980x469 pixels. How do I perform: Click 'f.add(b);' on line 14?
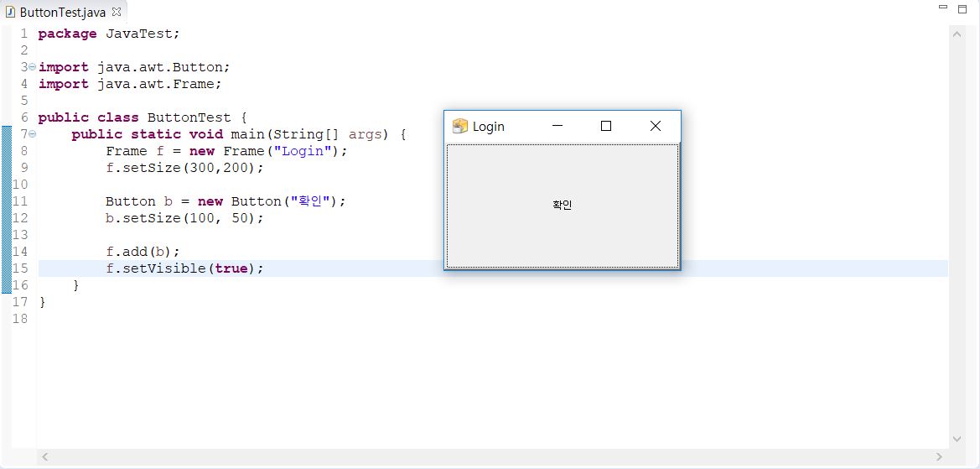click(x=143, y=252)
